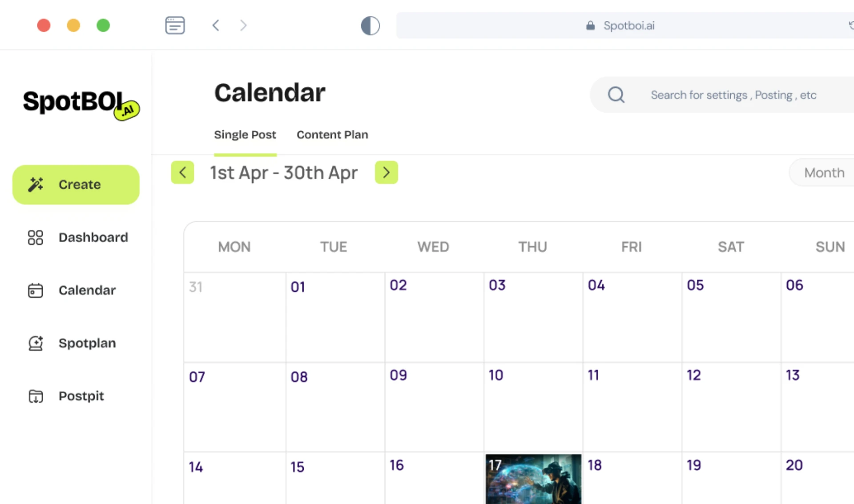Click the Create magic wand icon
The image size is (854, 504).
pyautogui.click(x=36, y=184)
